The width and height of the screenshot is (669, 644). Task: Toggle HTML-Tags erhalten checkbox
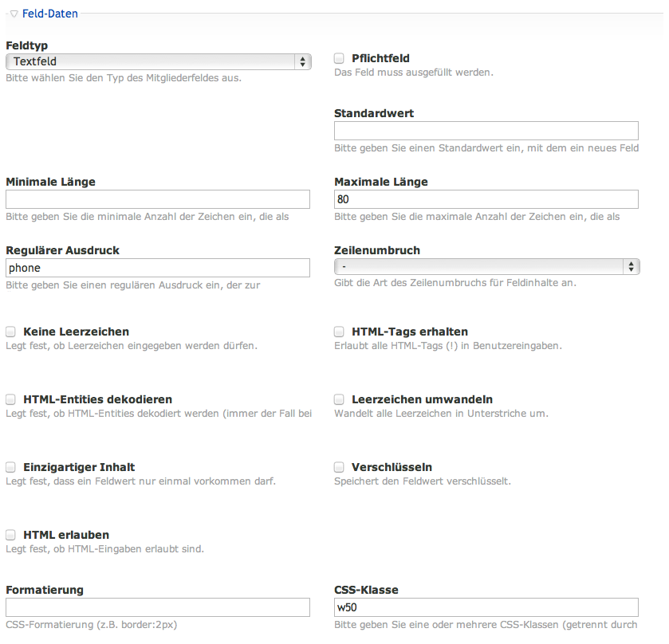pyautogui.click(x=339, y=331)
